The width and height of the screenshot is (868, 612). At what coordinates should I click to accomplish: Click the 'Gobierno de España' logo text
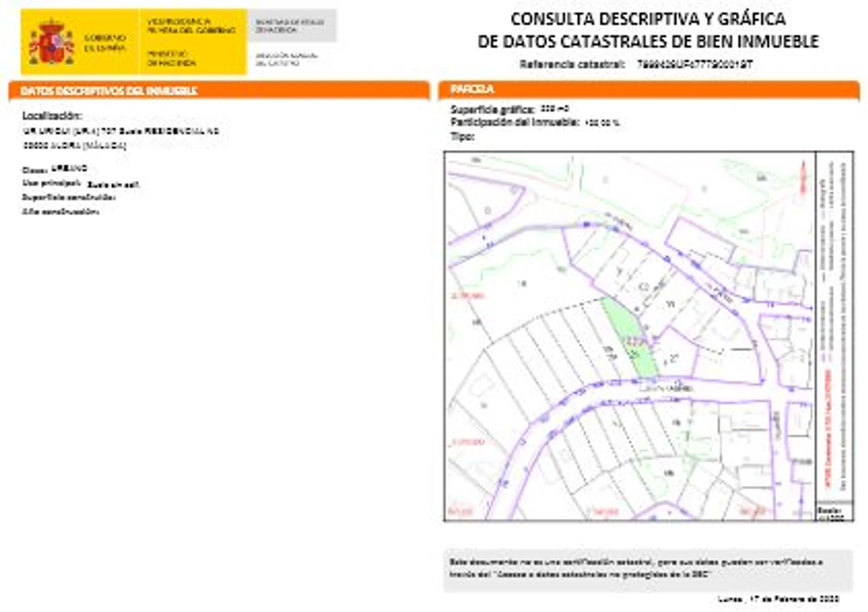click(105, 43)
